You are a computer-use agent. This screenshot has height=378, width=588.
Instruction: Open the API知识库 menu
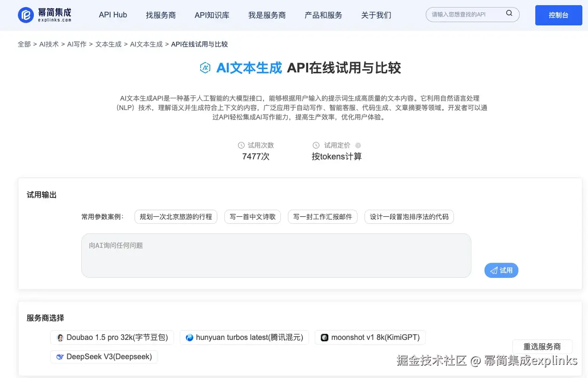coord(212,15)
